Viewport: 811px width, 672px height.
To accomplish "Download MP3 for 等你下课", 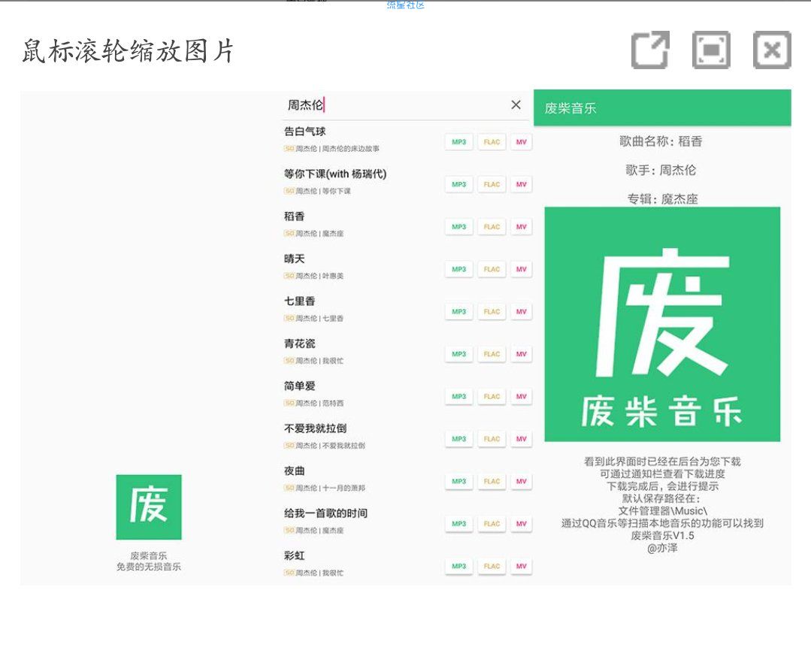I will [x=458, y=184].
